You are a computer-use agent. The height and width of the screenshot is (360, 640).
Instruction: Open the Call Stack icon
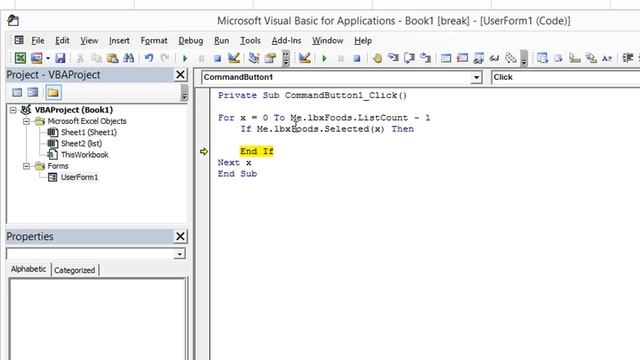[510, 58]
